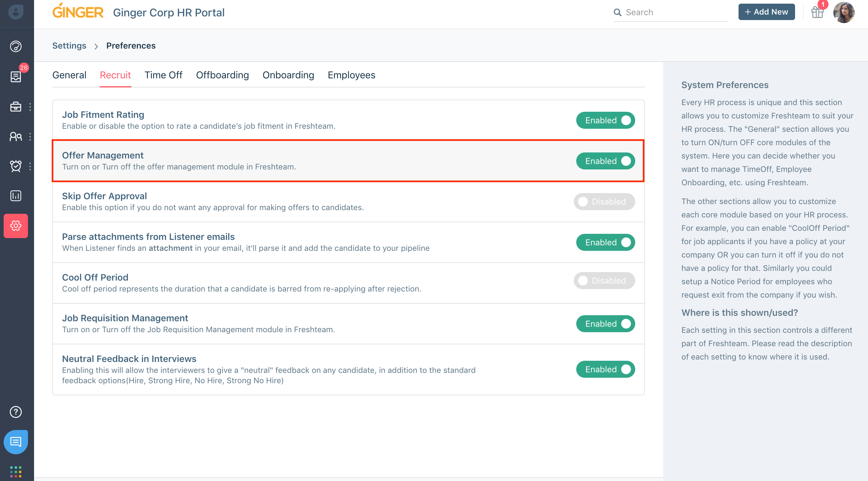
Task: Open the user profile avatar photo
Action: click(x=843, y=12)
